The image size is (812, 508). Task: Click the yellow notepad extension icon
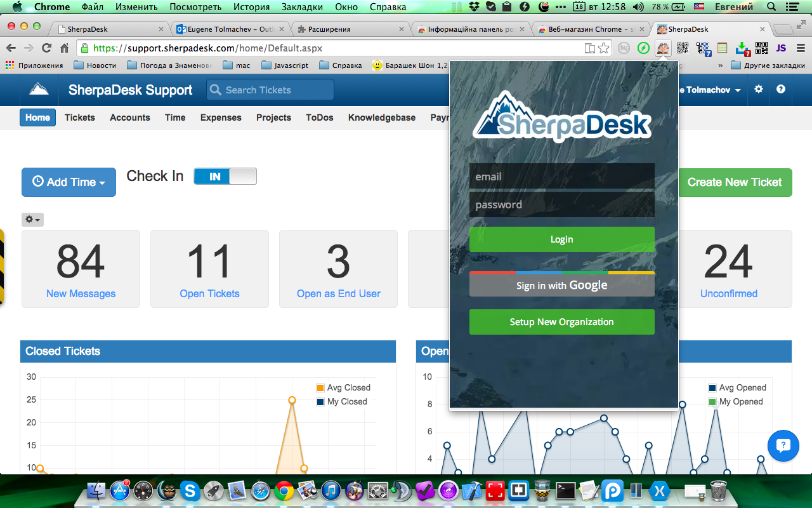(x=722, y=48)
